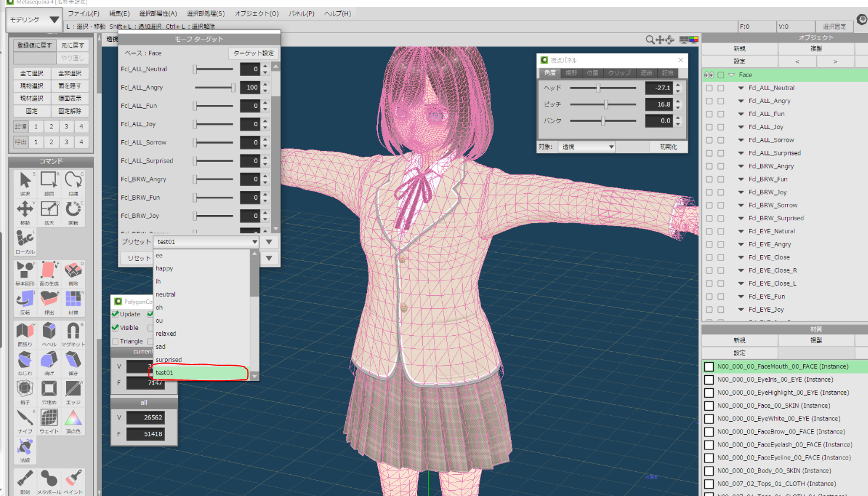Click the arrow button beside preset box

[x=269, y=242]
